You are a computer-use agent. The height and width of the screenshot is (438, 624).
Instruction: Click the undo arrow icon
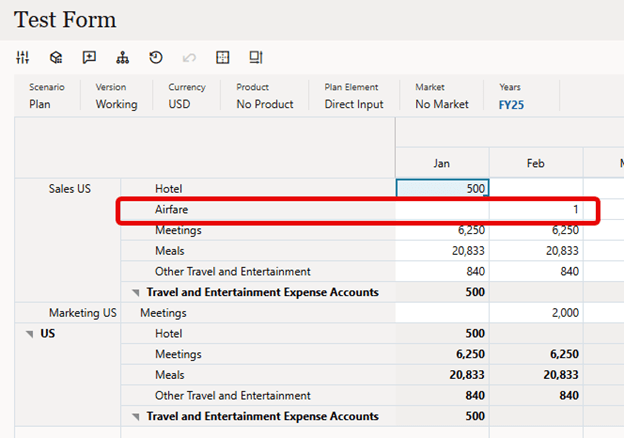pyautogui.click(x=189, y=57)
